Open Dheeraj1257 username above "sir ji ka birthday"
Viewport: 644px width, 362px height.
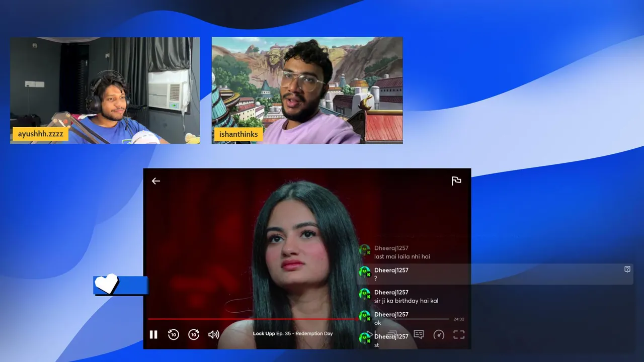[x=391, y=293]
